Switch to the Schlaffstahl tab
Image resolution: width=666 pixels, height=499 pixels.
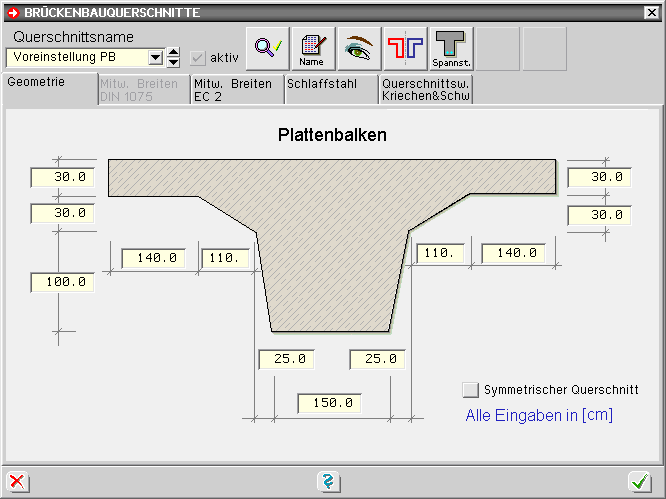click(330, 85)
